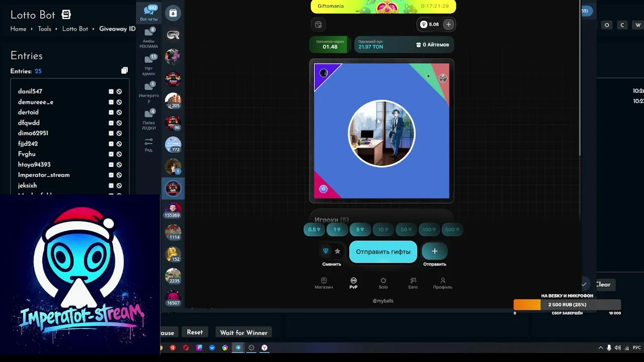
Task: Select the 1 TON bet chip
Action: pos(337,229)
